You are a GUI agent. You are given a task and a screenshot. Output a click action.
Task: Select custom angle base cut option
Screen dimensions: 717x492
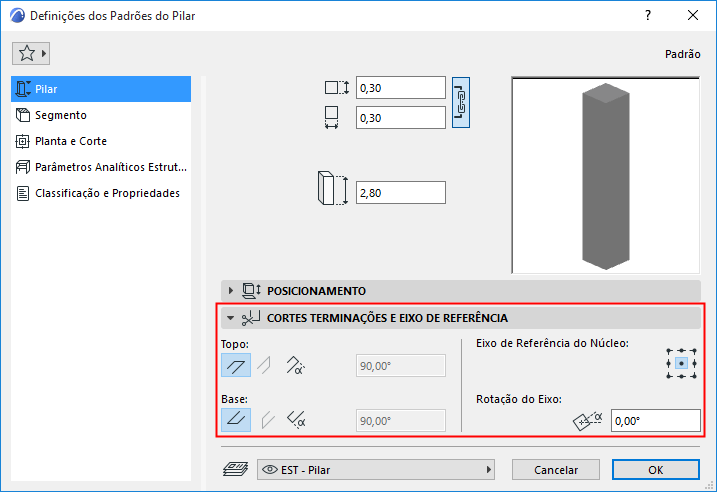tap(296, 420)
